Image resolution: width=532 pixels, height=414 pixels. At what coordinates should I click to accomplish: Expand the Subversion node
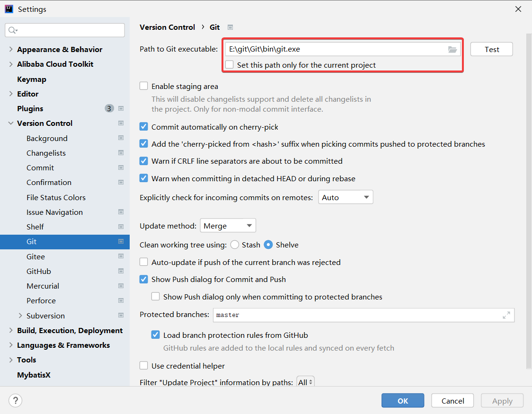point(20,315)
